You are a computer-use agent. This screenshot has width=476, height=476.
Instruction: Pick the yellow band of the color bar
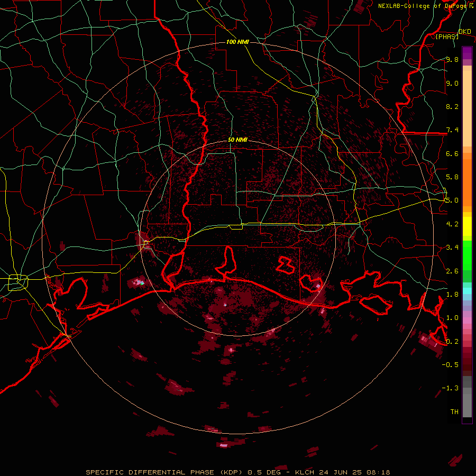pos(467,226)
